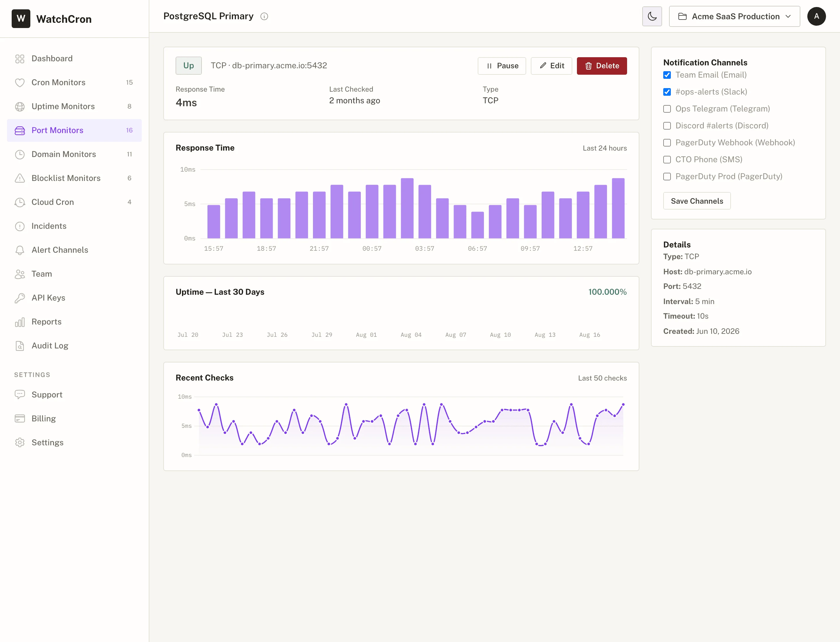This screenshot has width=840, height=642.
Task: Click the Up status badge
Action: pyautogui.click(x=188, y=65)
